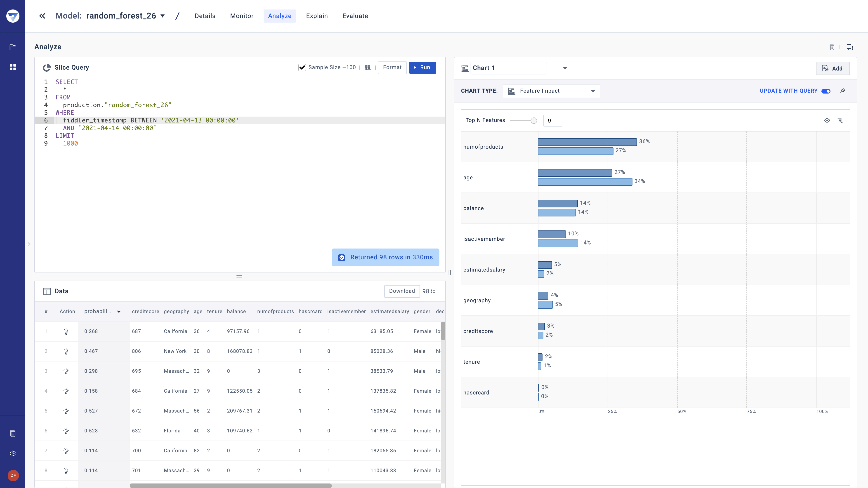Click the sort bars icon in the chart header
This screenshot has height=488, width=868.
pyautogui.click(x=840, y=120)
